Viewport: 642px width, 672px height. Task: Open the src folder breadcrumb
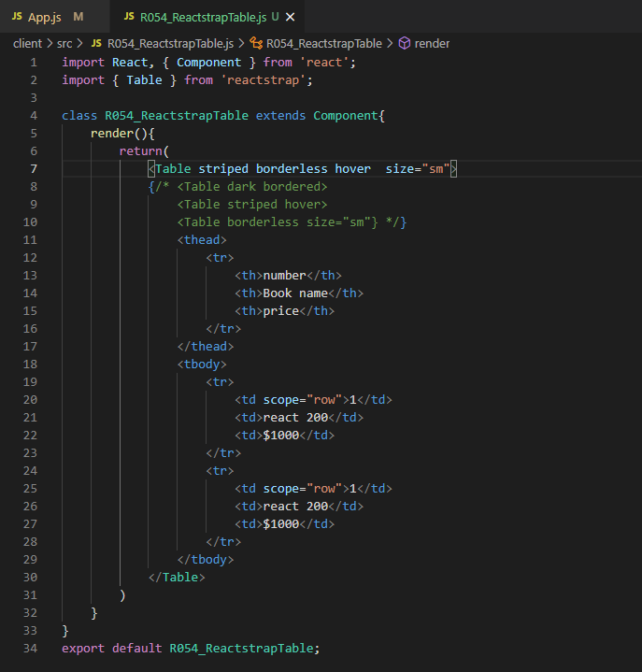[x=64, y=43]
